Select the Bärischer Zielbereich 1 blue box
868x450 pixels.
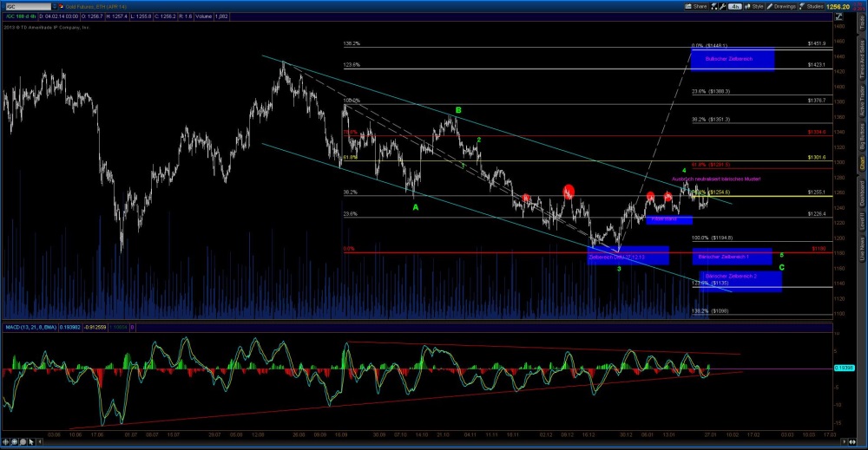click(732, 257)
